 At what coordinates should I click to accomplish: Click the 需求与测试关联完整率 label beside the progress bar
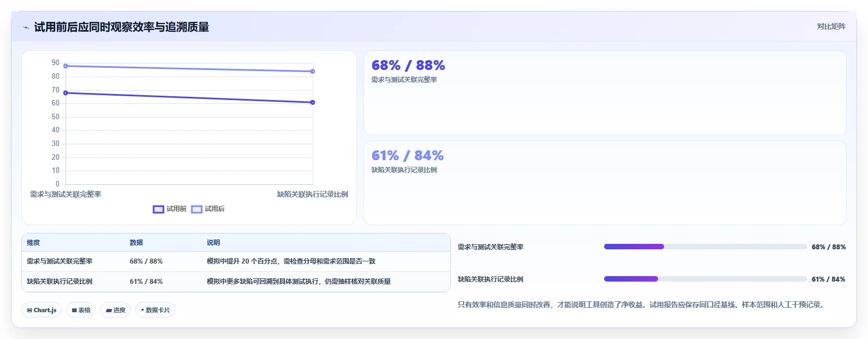tap(490, 247)
